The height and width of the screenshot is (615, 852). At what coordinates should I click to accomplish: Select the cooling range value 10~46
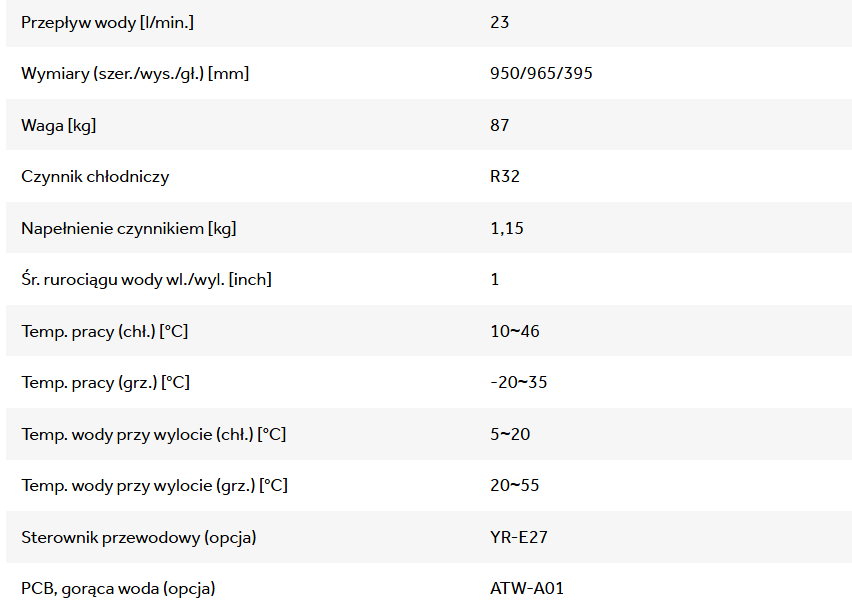(x=515, y=331)
